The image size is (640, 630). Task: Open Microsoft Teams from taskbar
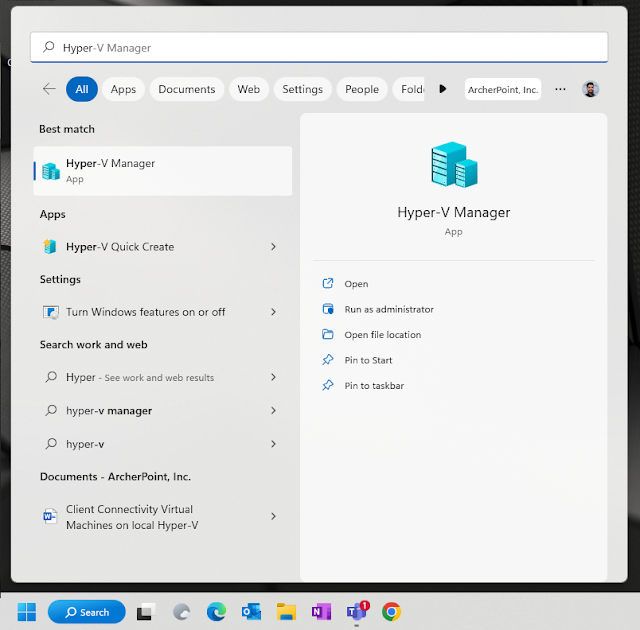pos(357,612)
